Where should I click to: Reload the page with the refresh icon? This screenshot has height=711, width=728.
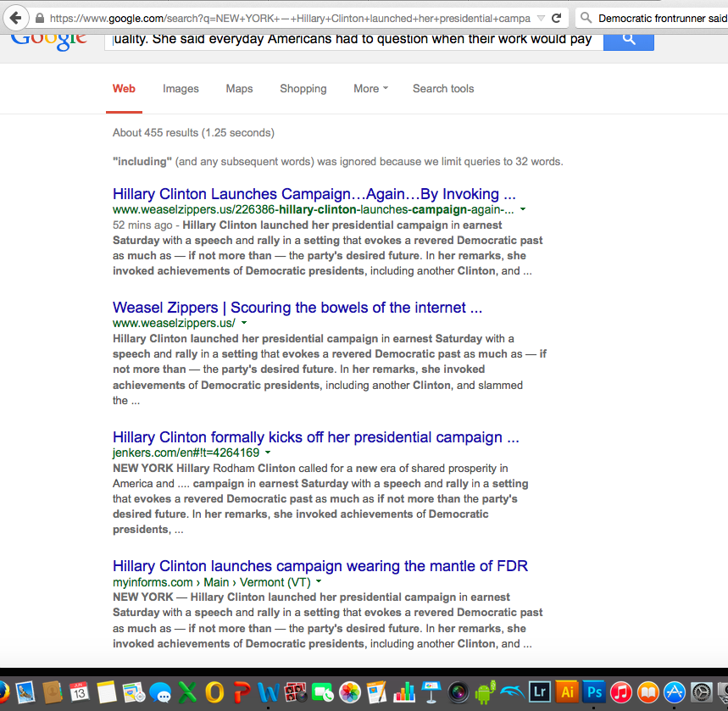556,18
